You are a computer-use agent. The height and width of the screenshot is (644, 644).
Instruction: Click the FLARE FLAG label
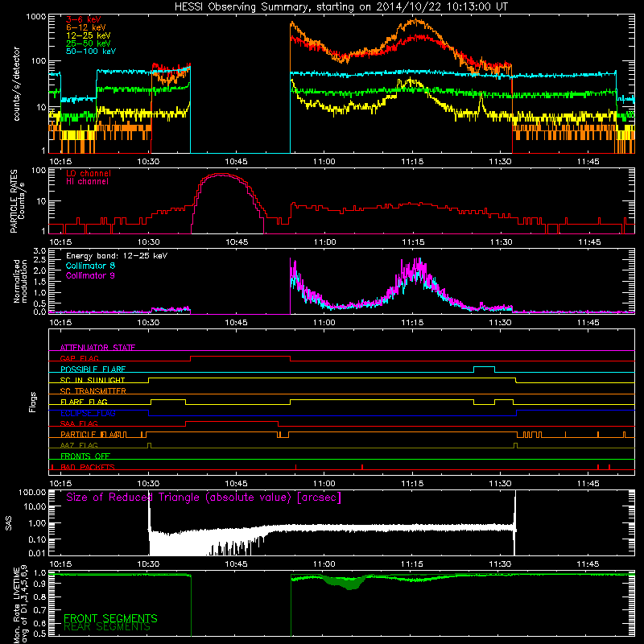click(x=84, y=402)
